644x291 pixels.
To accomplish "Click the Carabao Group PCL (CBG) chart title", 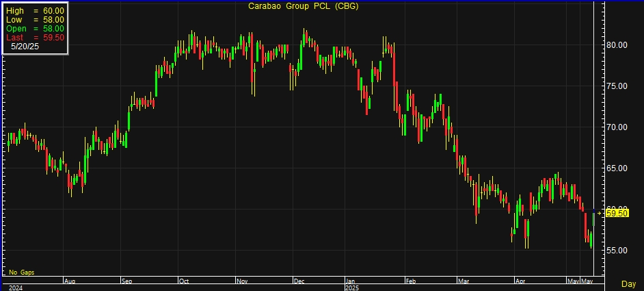I will coord(303,7).
